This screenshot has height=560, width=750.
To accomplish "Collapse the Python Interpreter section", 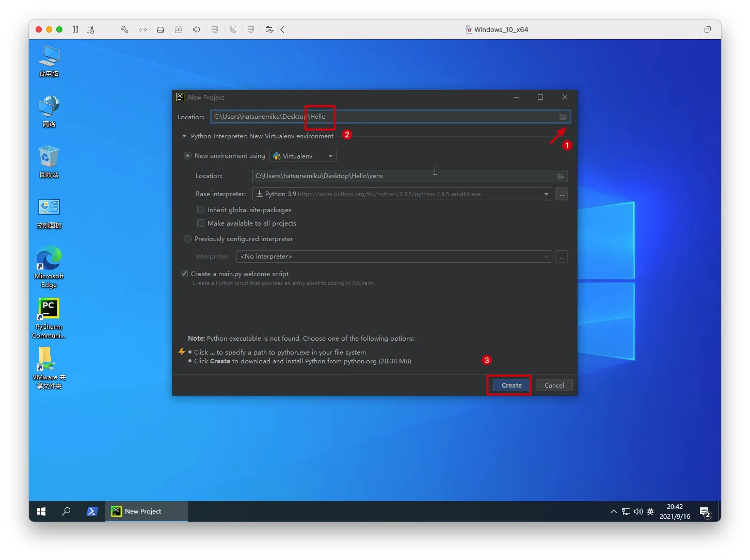I will pos(184,136).
